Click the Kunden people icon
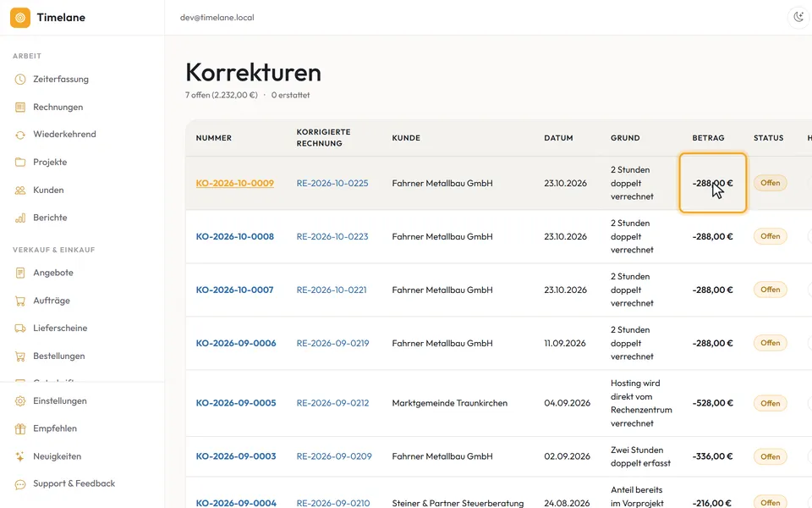 tap(20, 190)
